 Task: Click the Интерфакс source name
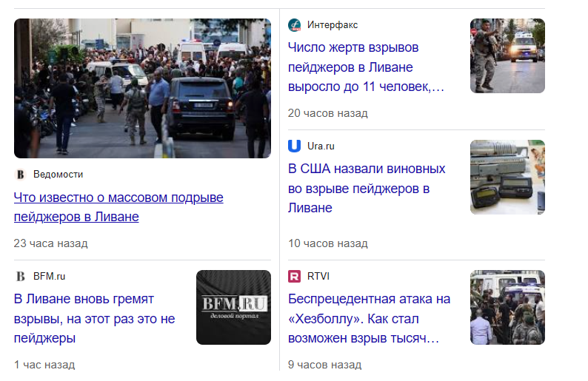click(333, 25)
